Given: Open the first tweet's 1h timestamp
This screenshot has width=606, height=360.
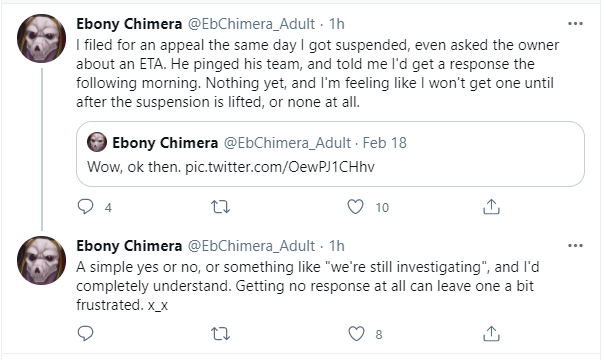Looking at the screenshot, I should point(337,24).
